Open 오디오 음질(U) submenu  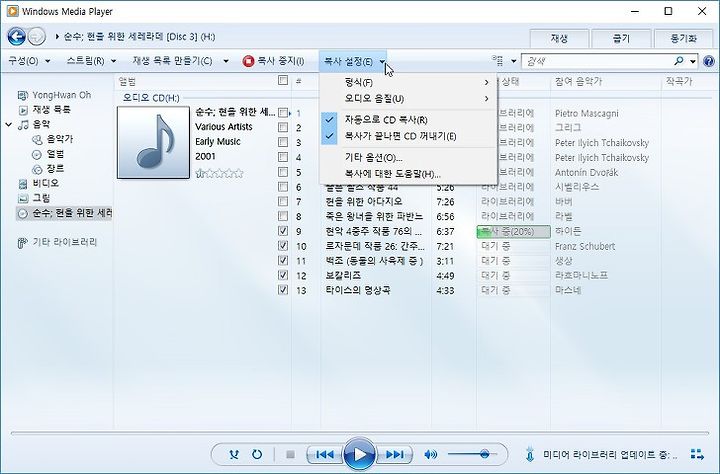coord(409,98)
